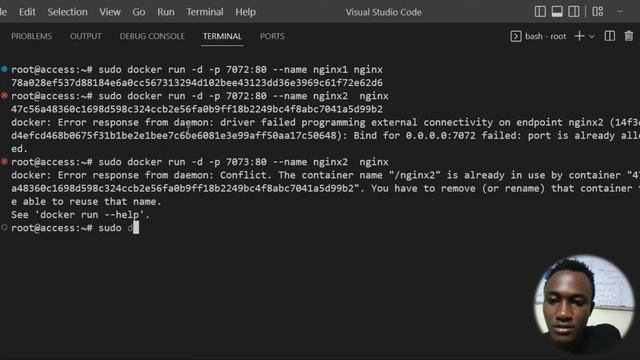Switch to the Debug Console tab
Screen dimensions: 640x360
tap(152, 36)
